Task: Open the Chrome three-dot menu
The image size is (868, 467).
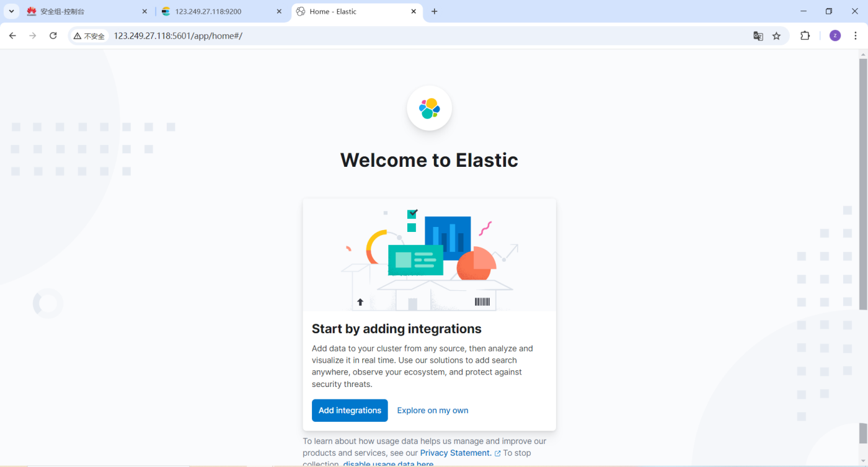Action: 856,36
